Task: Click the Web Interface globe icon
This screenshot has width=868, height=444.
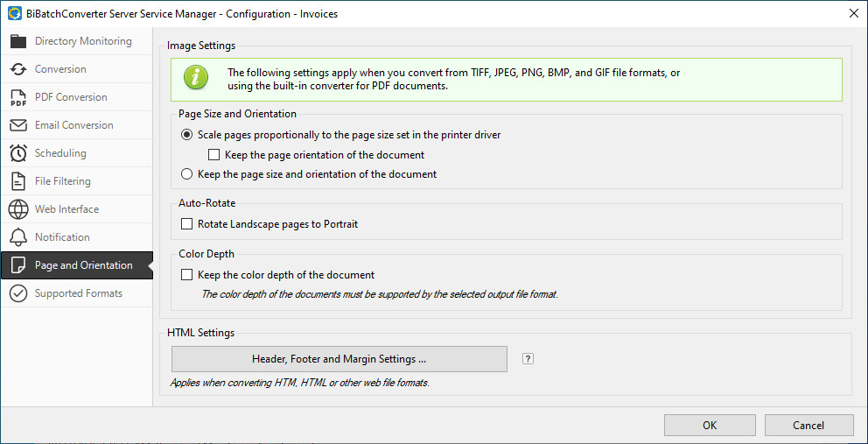Action: [18, 209]
